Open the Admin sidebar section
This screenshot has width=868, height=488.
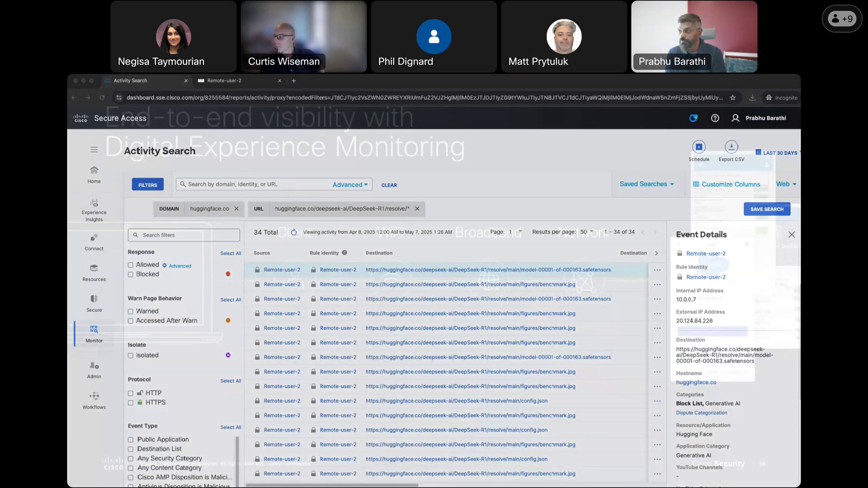(x=94, y=370)
